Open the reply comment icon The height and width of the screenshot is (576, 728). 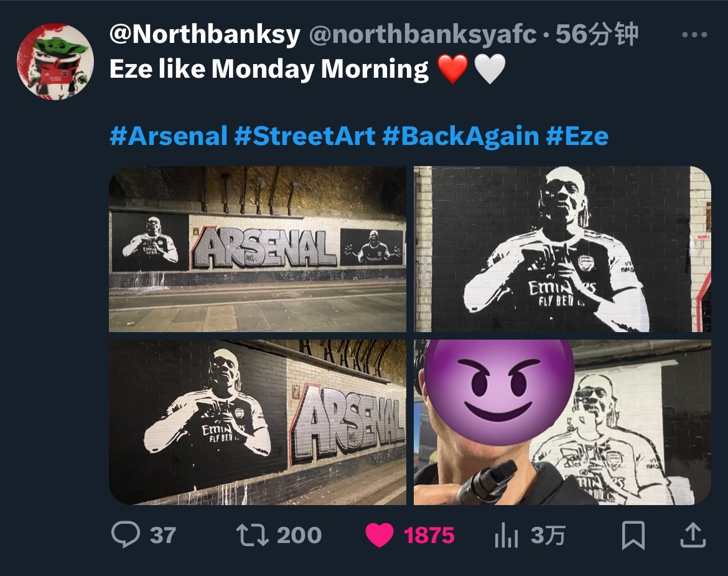(x=125, y=535)
